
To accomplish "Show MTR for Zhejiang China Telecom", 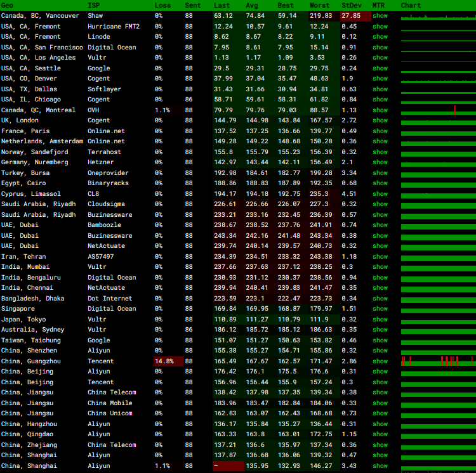I will tap(380, 445).
